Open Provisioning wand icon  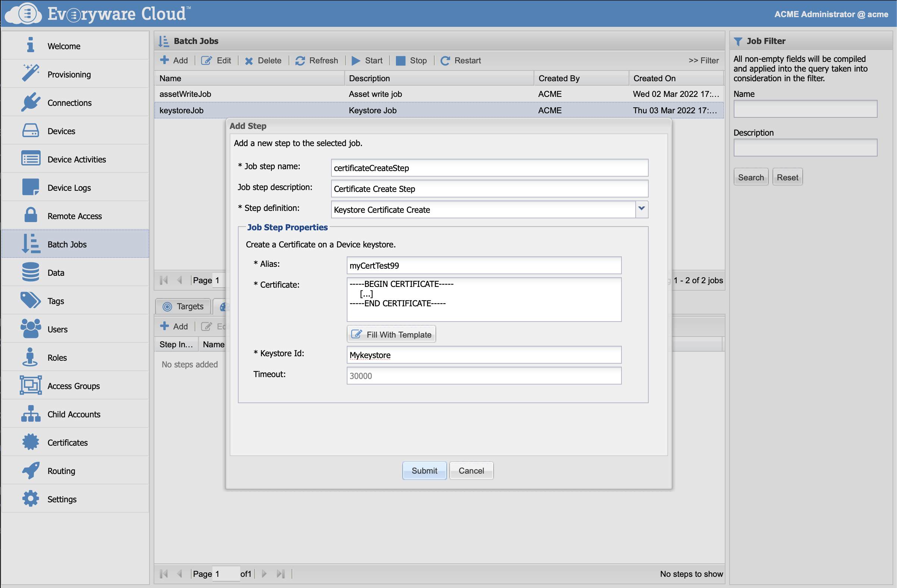point(31,73)
